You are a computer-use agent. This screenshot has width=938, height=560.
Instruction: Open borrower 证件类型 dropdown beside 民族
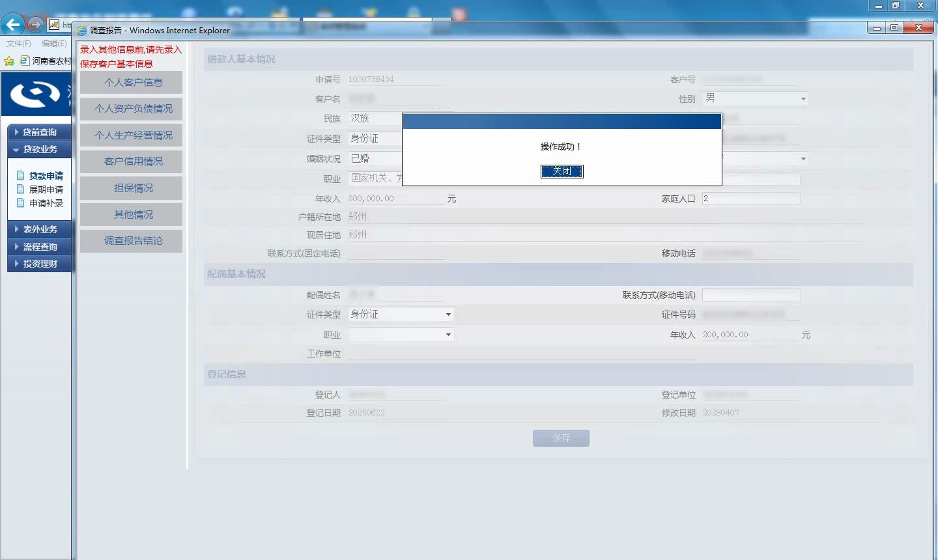[375, 139]
